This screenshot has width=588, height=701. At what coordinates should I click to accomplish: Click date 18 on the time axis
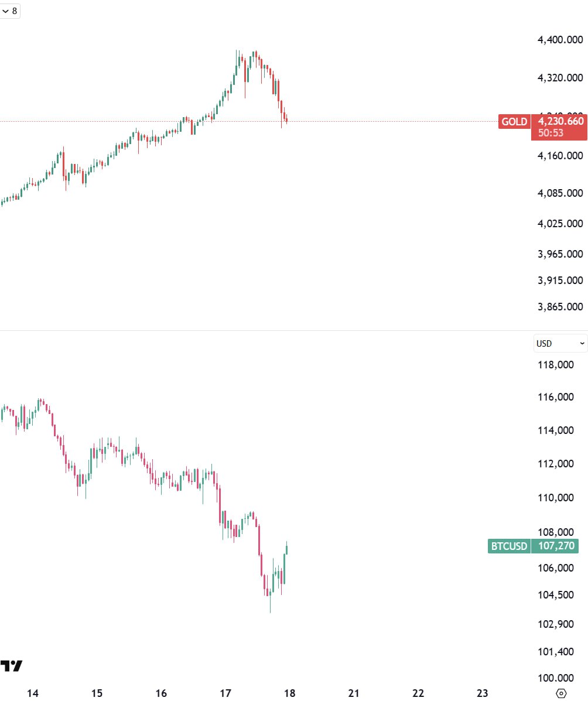click(x=289, y=693)
